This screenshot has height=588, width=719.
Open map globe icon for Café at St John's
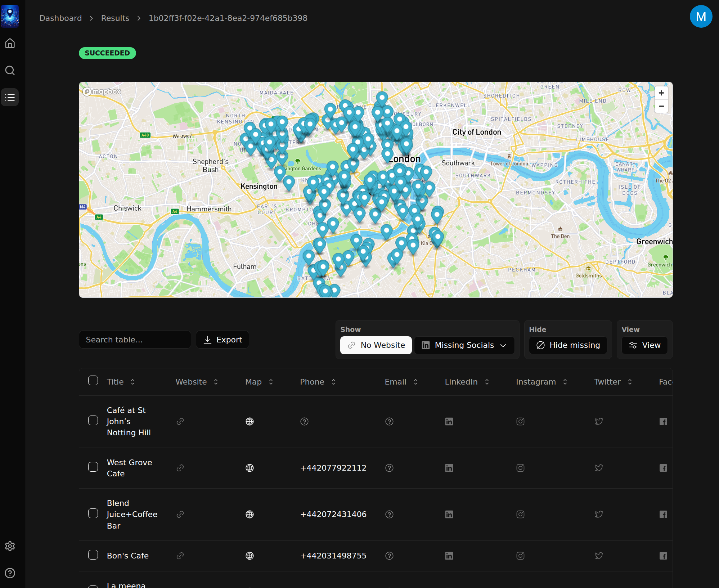[x=250, y=421]
